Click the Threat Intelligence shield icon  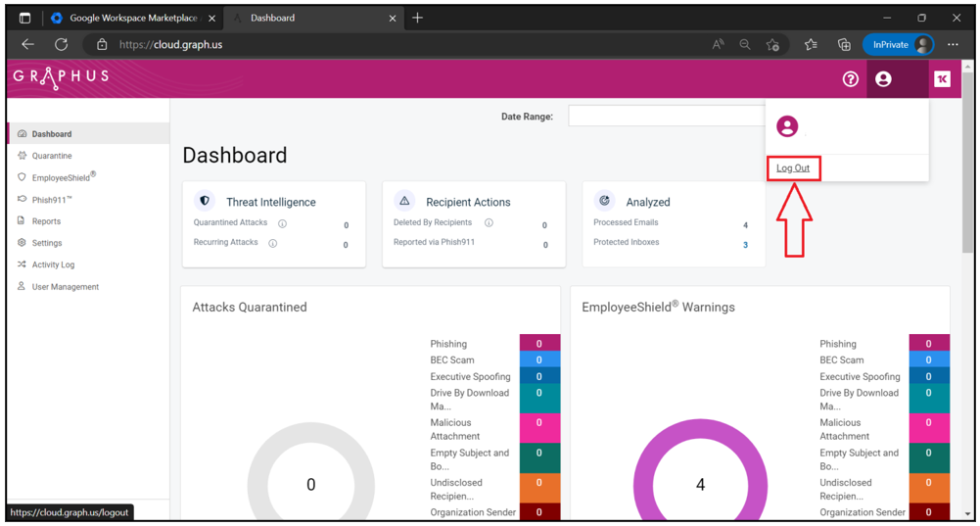coord(205,201)
